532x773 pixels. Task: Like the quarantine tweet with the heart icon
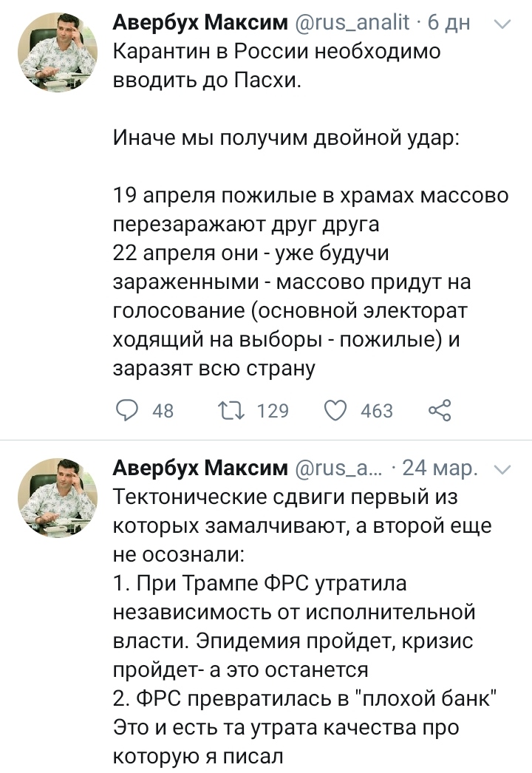click(x=336, y=410)
